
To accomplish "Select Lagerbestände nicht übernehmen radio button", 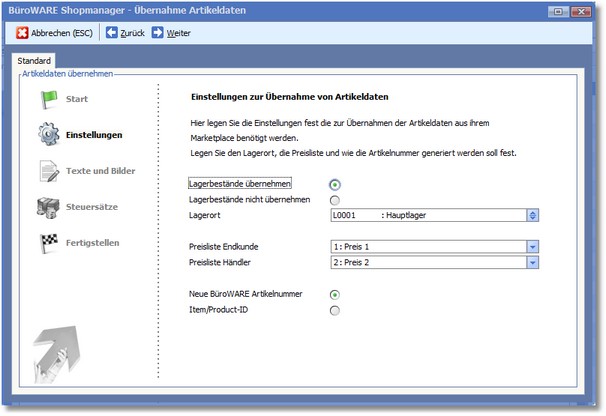I will pos(334,199).
